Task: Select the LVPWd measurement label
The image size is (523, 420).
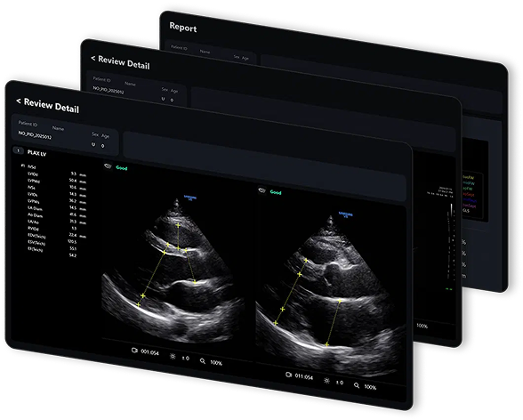Action: 34,182
